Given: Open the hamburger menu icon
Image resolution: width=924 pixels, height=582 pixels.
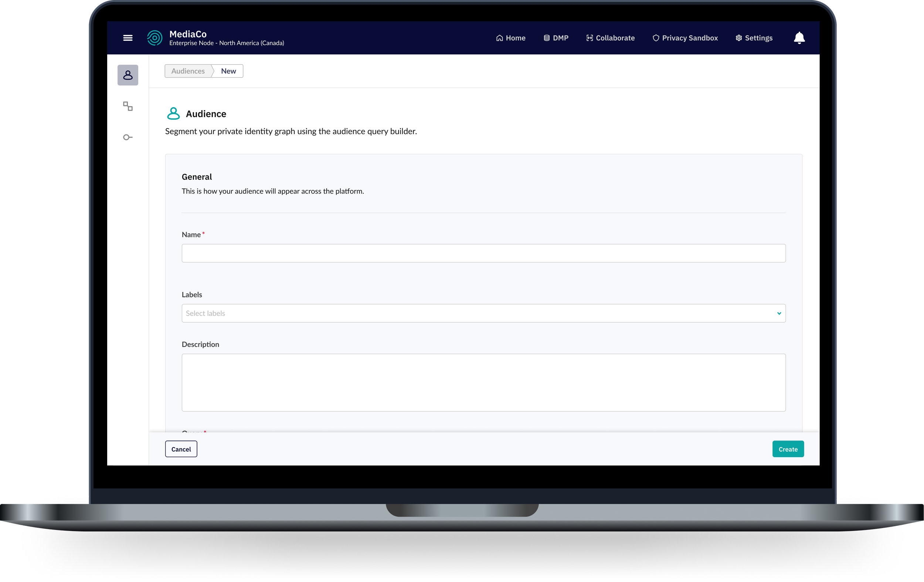Looking at the screenshot, I should 128,38.
